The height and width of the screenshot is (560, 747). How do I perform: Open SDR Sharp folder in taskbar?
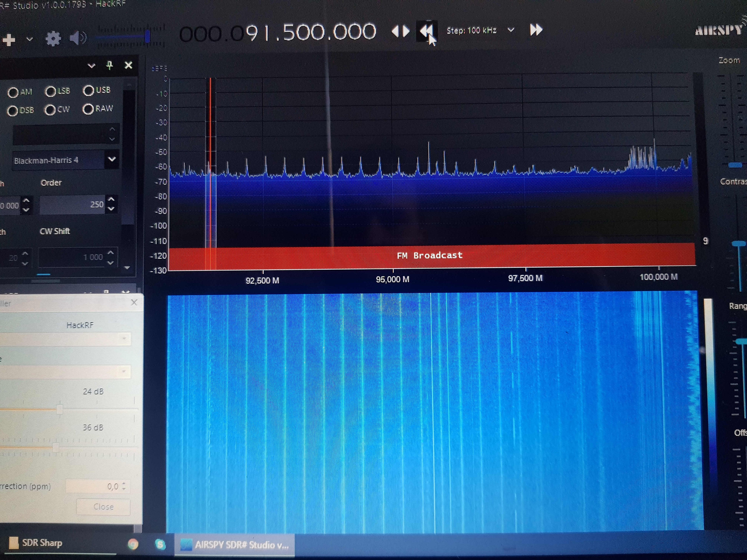36,543
